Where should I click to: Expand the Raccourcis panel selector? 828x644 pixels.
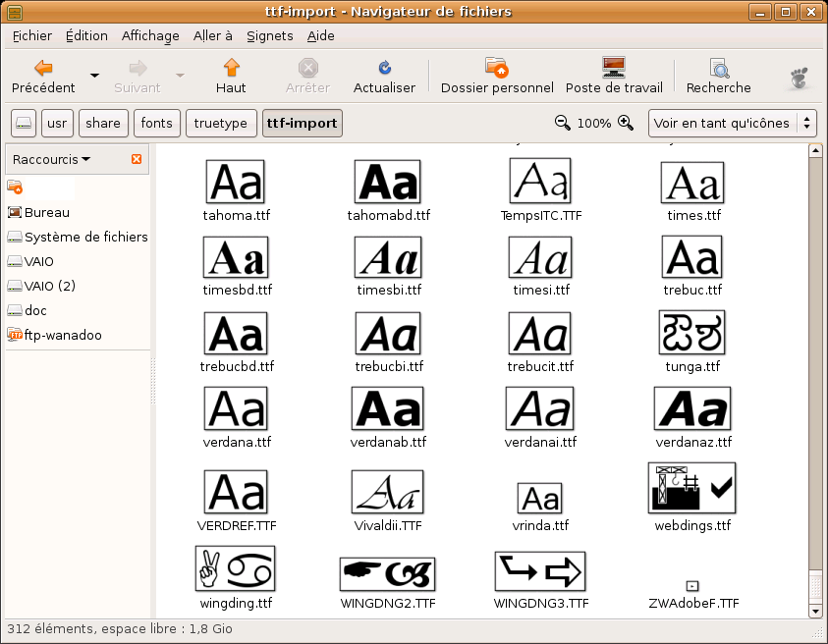click(x=51, y=159)
